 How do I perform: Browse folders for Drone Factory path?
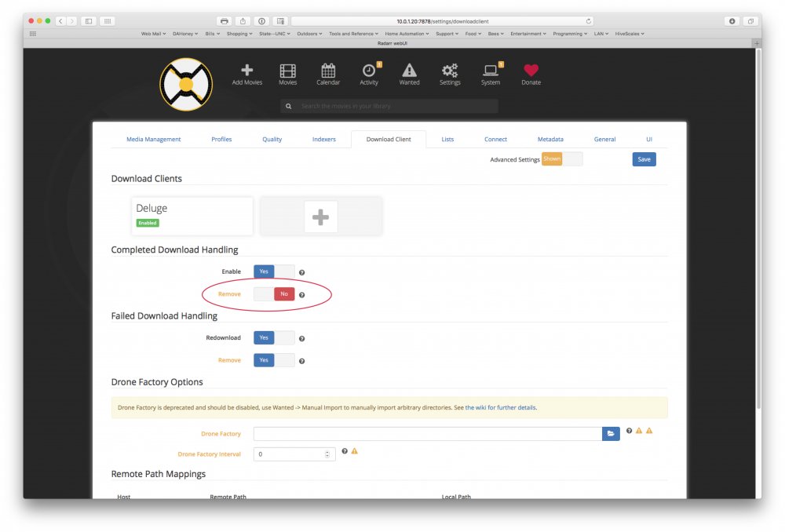click(611, 433)
